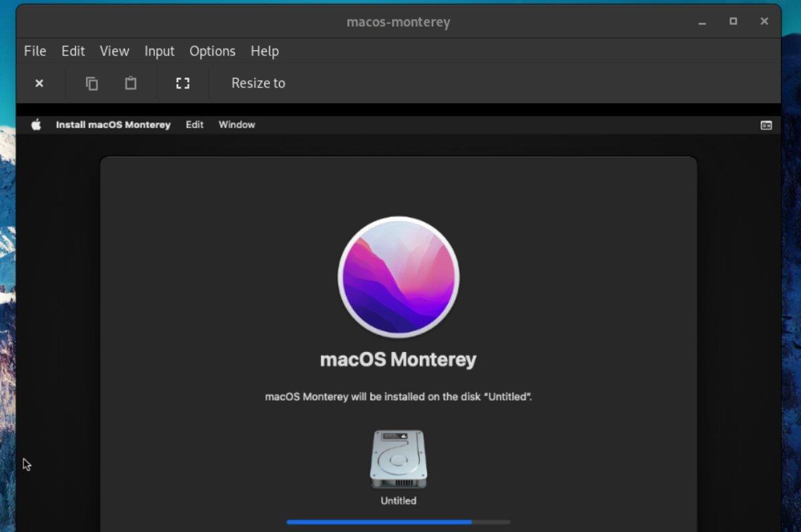The height and width of the screenshot is (532, 801).
Task: Open the File menu
Action: coord(35,51)
